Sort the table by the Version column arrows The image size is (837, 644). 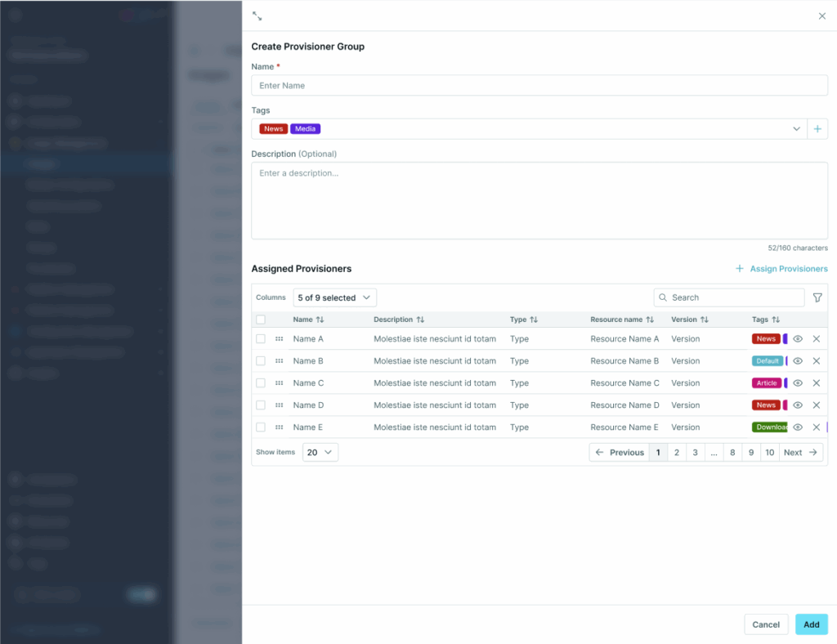704,320
